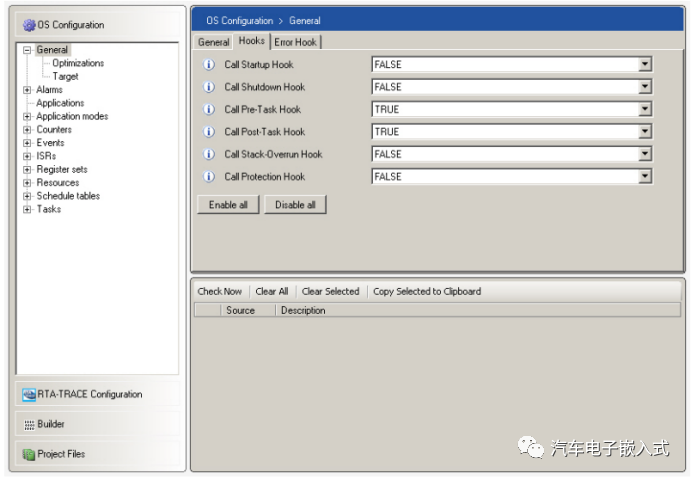Click Clear Selected in messages toolbar
The width and height of the screenshot is (692, 479).
(331, 292)
